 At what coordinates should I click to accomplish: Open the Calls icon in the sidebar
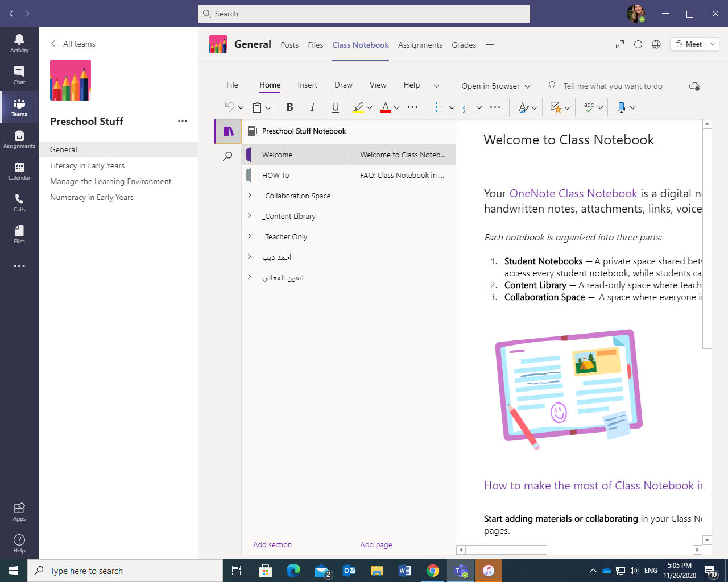(19, 202)
